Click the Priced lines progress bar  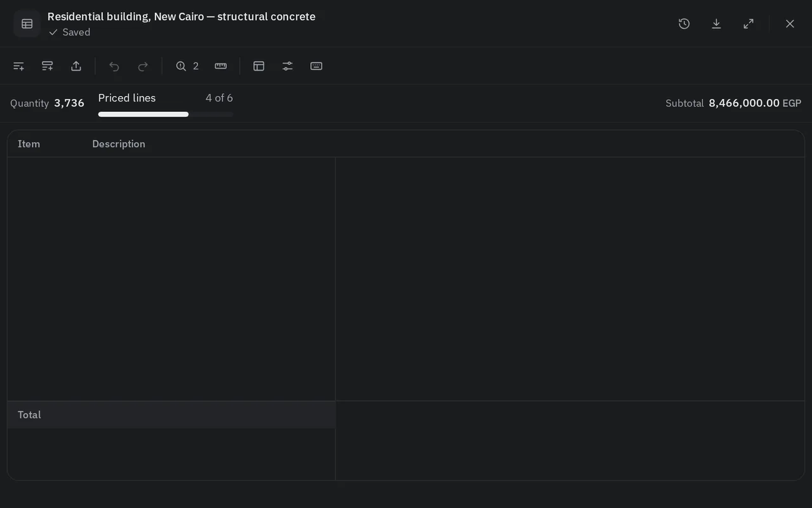point(166,114)
